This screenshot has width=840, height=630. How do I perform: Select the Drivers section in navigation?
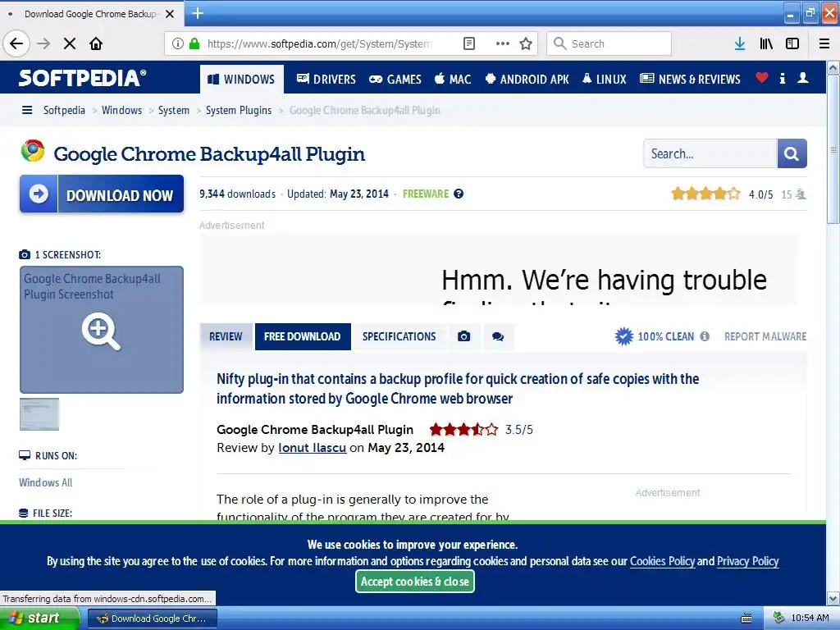click(326, 80)
